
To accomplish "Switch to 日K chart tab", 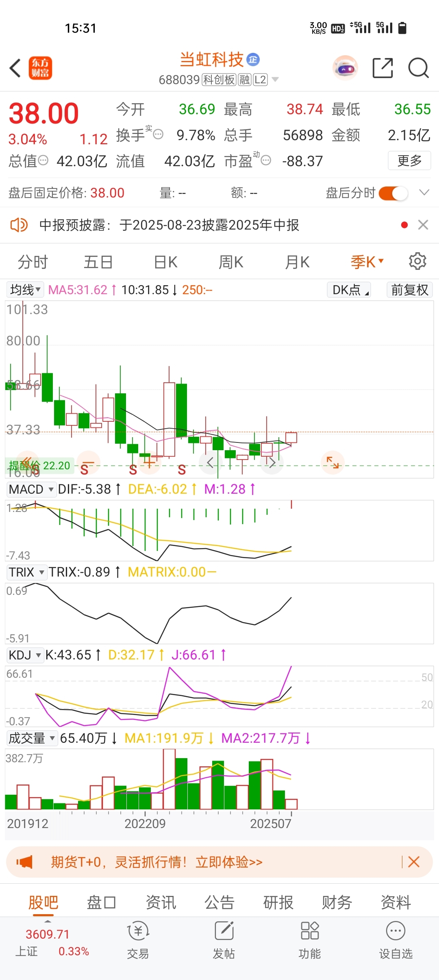I will pyautogui.click(x=166, y=262).
